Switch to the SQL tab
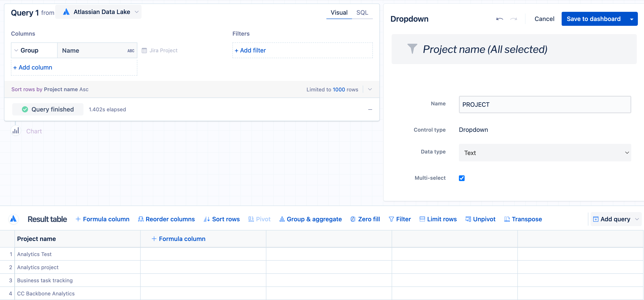 [x=362, y=12]
